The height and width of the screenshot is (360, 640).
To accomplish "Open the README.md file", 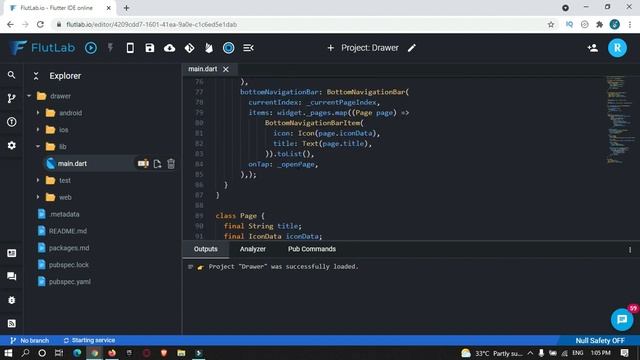I will point(68,231).
